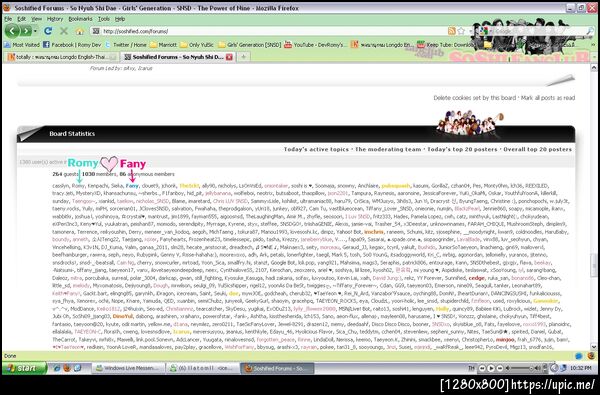Screen dimensions: 600x395
Task: Open the Home page icon
Action: (80, 31)
